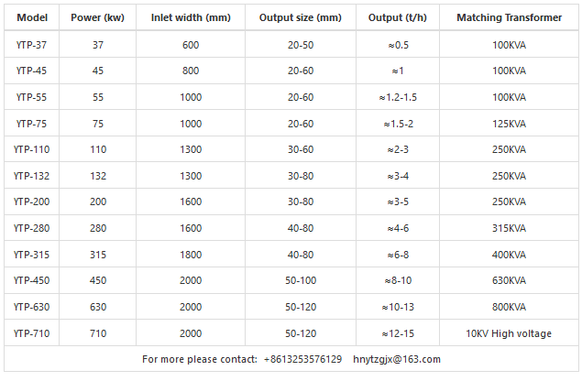
Task: Select the 1800 inlet width cell
Action: 191,255
